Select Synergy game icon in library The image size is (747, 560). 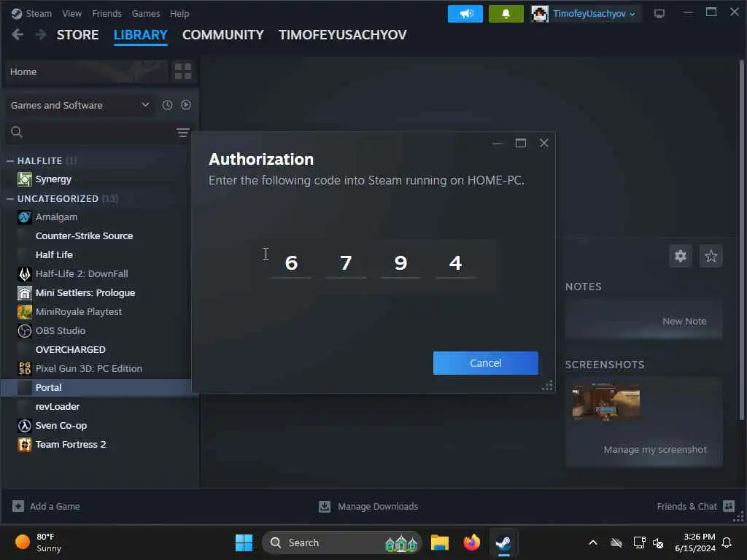[x=25, y=179]
